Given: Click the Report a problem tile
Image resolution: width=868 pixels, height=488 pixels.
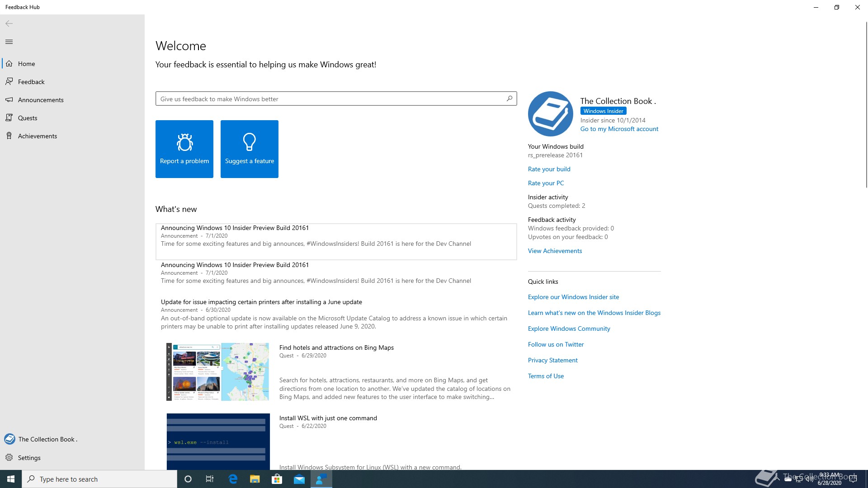Looking at the screenshot, I should pyautogui.click(x=184, y=149).
